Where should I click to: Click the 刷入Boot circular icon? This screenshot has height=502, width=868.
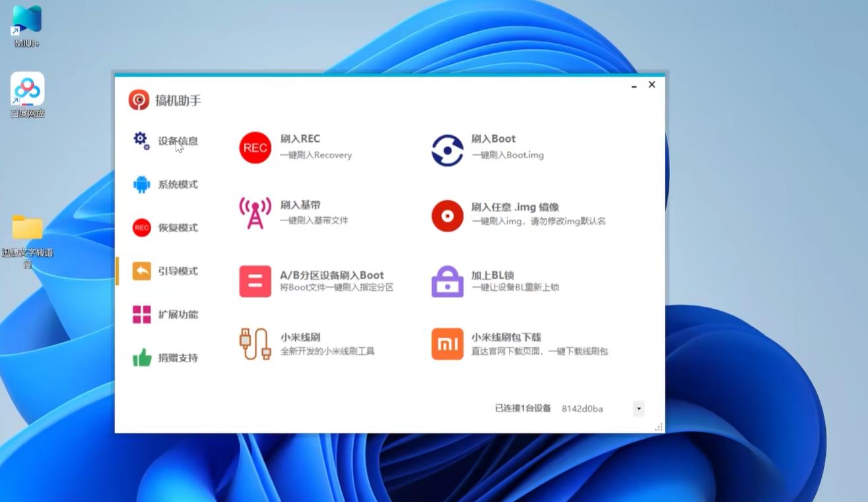pos(447,150)
